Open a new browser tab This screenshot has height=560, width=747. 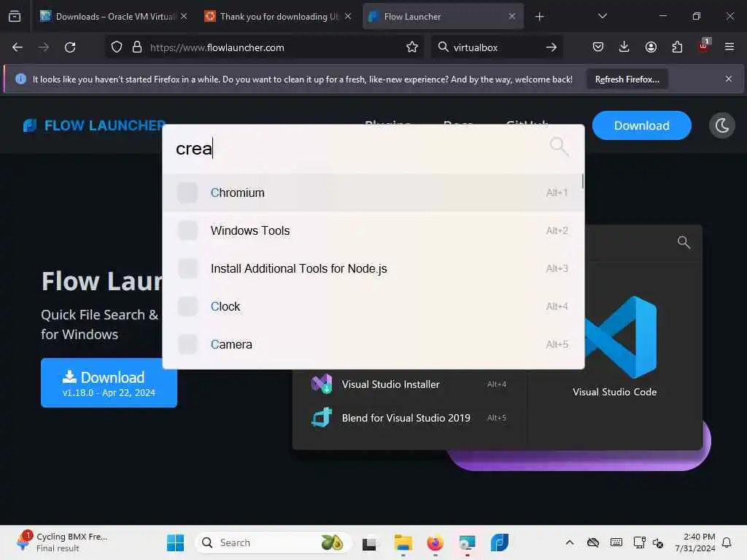pos(539,17)
